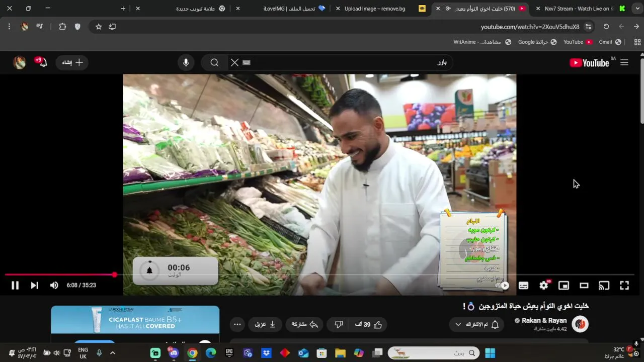
Task: Open Epic Games Launcher from the taskbar
Action: tap(229, 353)
